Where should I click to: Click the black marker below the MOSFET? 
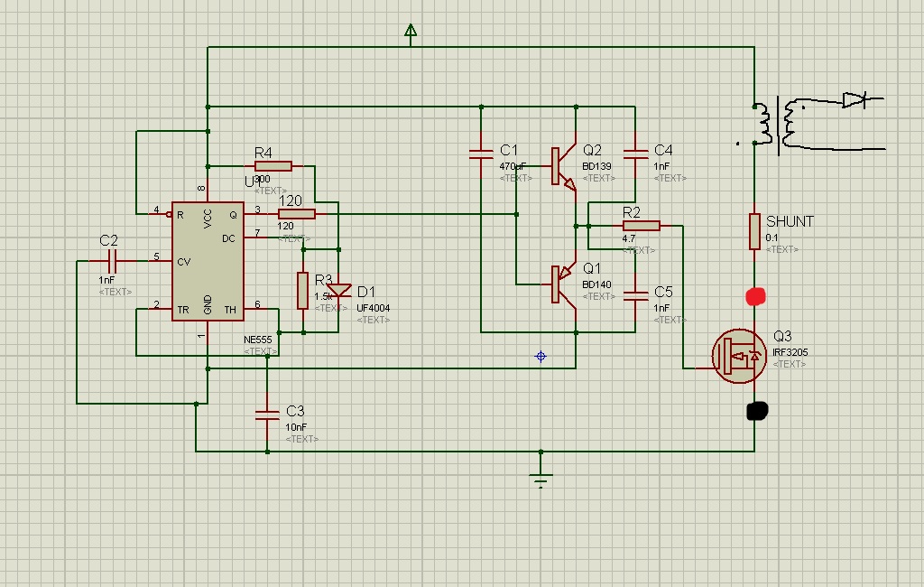click(757, 412)
